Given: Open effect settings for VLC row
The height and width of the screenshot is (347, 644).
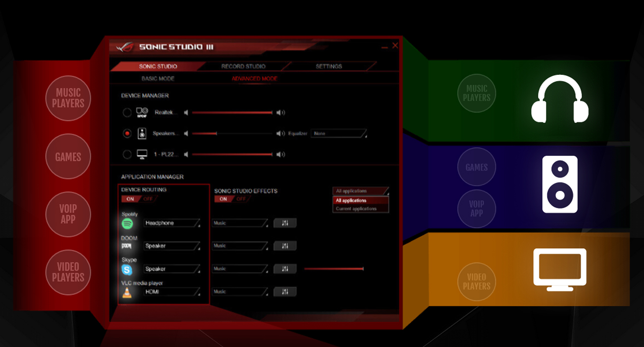Looking at the screenshot, I should point(285,291).
